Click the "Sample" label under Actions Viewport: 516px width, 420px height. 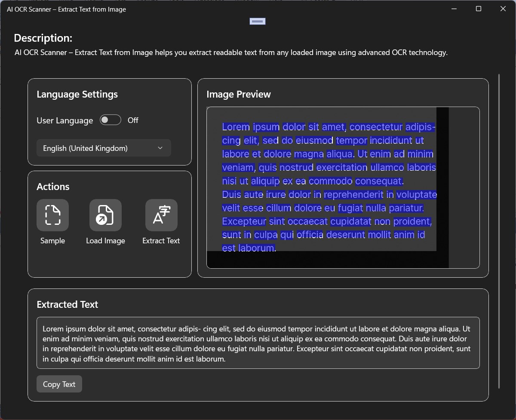pos(52,241)
